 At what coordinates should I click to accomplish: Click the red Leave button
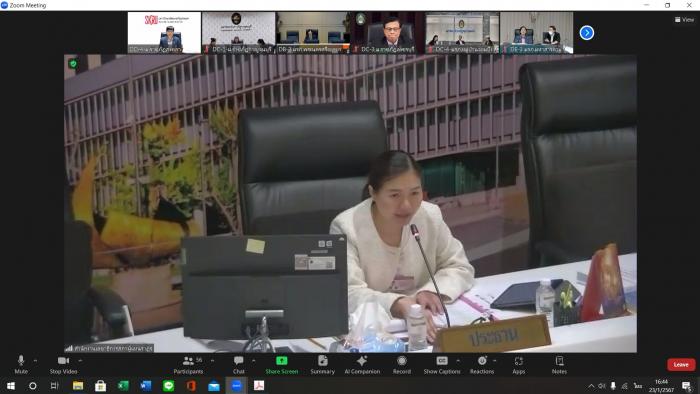[x=681, y=365]
